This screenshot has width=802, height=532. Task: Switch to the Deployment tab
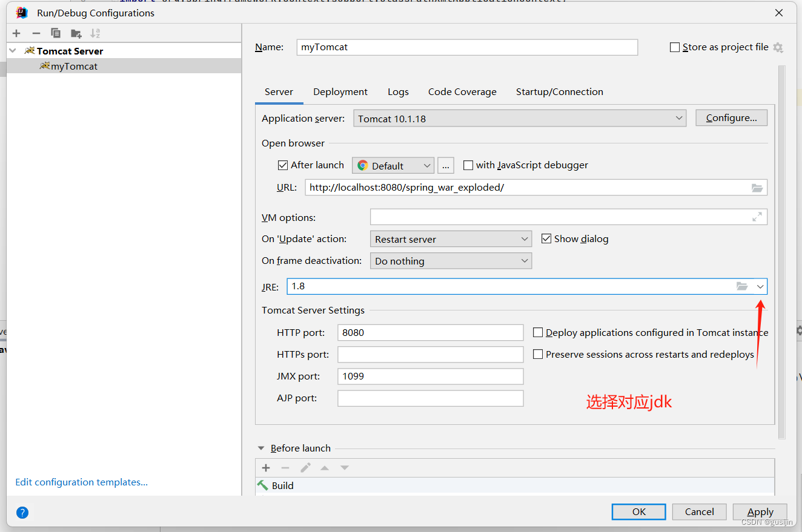pyautogui.click(x=340, y=91)
